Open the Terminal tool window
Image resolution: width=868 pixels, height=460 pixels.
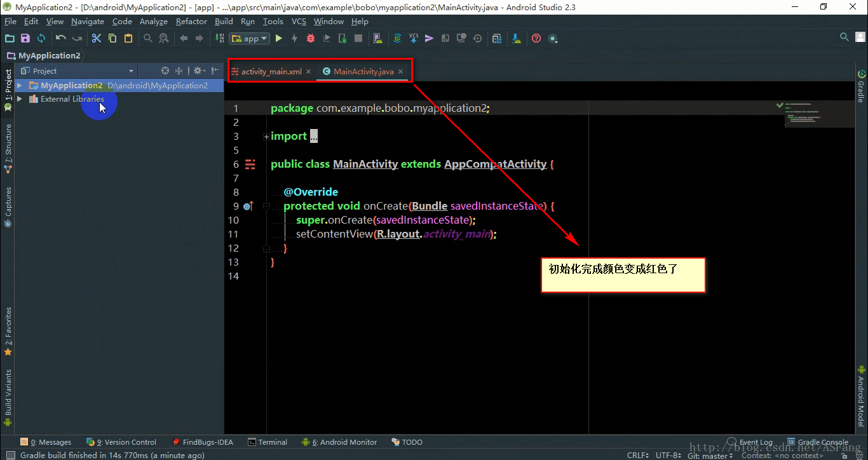pos(268,442)
